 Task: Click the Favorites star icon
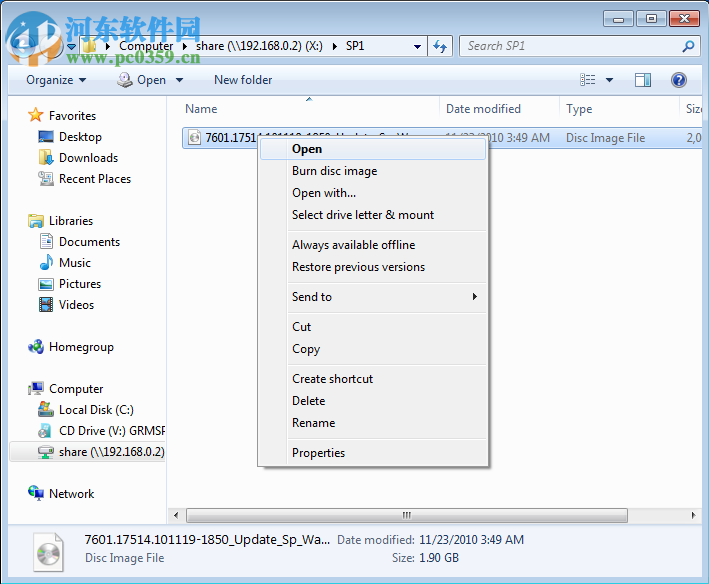[35, 115]
